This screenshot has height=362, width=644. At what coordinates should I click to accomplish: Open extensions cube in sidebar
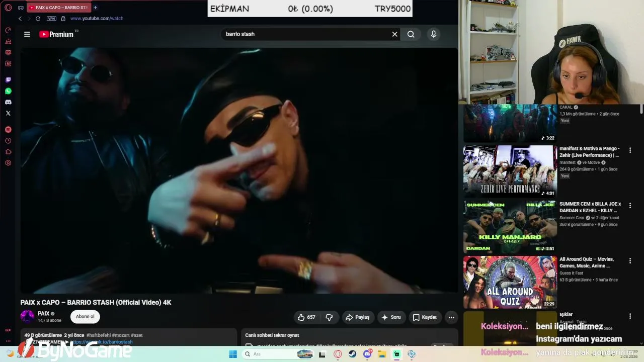[8, 152]
